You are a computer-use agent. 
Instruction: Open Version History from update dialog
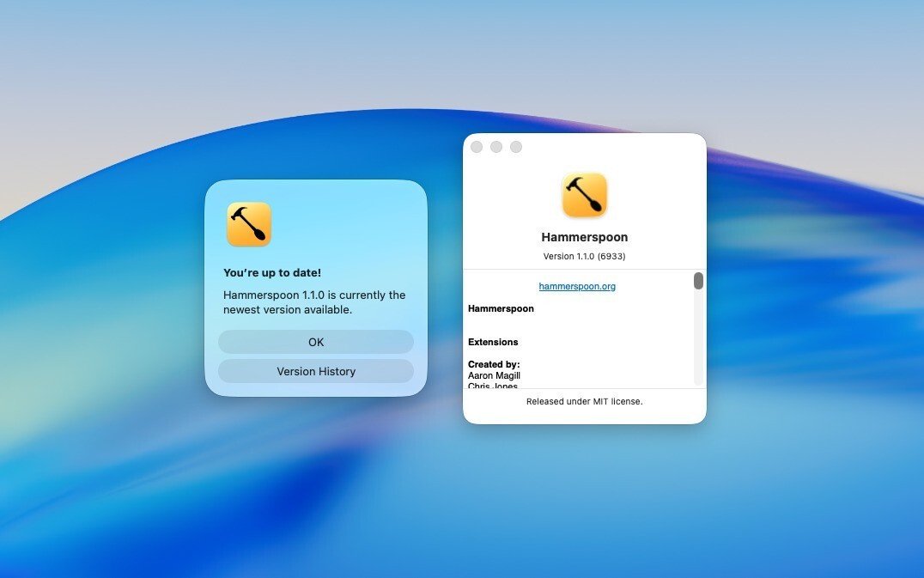tap(316, 371)
